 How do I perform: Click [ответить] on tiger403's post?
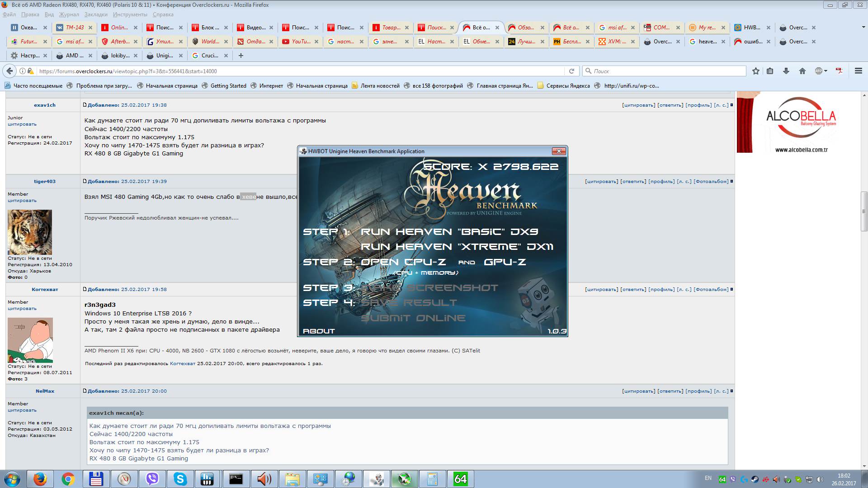tap(633, 181)
